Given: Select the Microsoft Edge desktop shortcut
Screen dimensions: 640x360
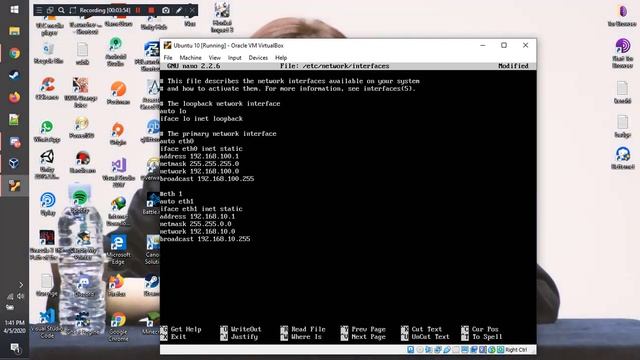Looking at the screenshot, I should point(118,250).
